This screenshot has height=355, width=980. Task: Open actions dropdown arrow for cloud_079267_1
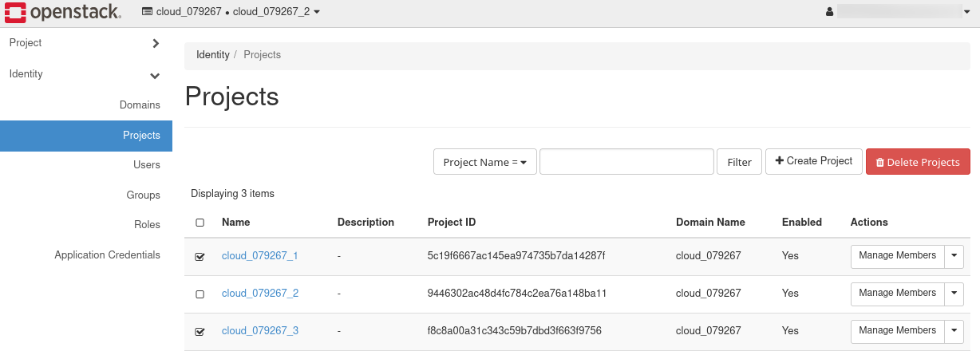pyautogui.click(x=954, y=256)
